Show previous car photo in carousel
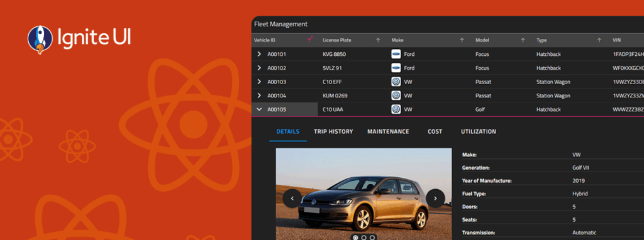This screenshot has height=240, width=644. pos(292,199)
